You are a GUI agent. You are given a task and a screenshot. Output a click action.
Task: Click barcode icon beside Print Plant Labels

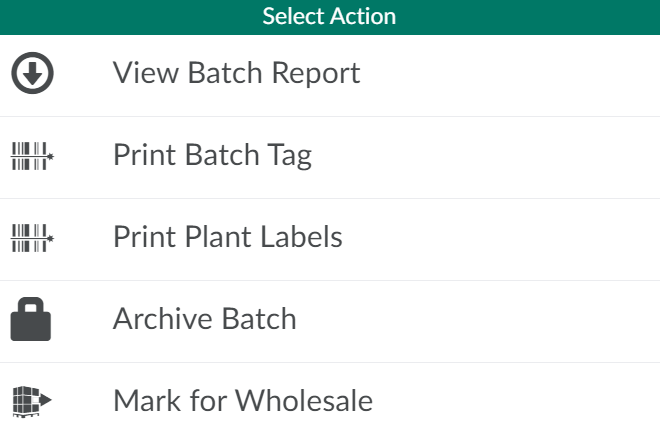[32, 238]
